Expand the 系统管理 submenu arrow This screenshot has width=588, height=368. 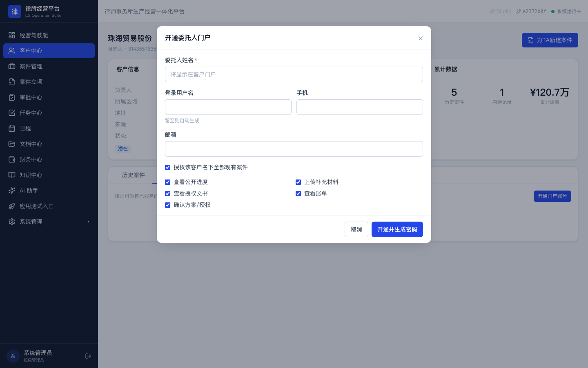pos(89,222)
